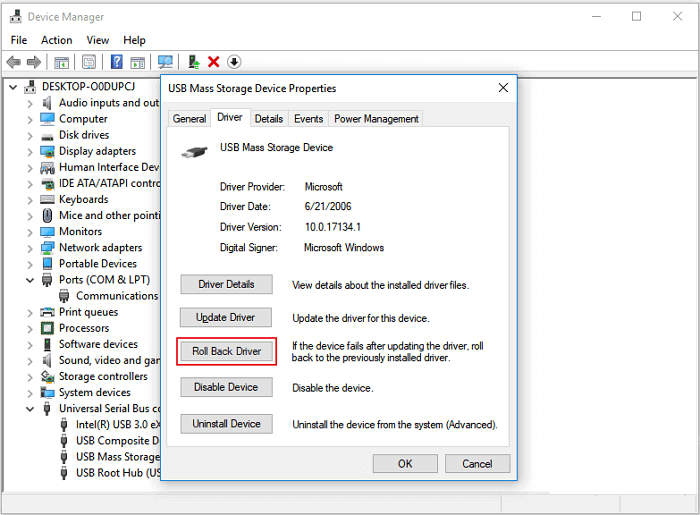Click the Computer monitor icon in tree
700x515 pixels.
click(47, 119)
